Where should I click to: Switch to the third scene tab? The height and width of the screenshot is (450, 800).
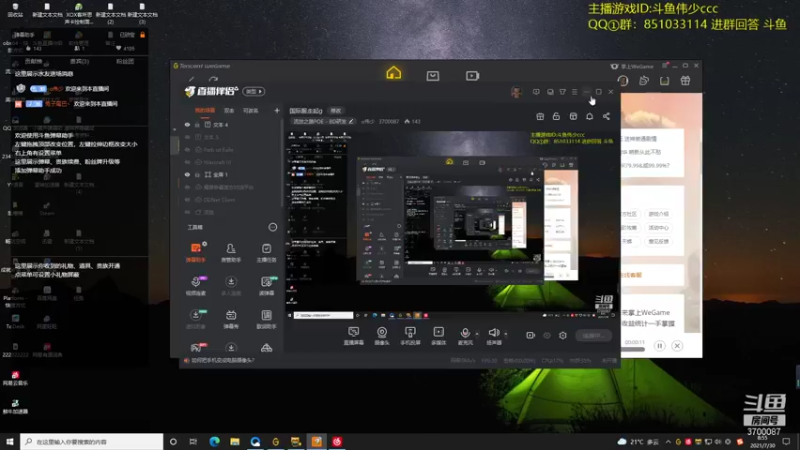click(x=251, y=110)
